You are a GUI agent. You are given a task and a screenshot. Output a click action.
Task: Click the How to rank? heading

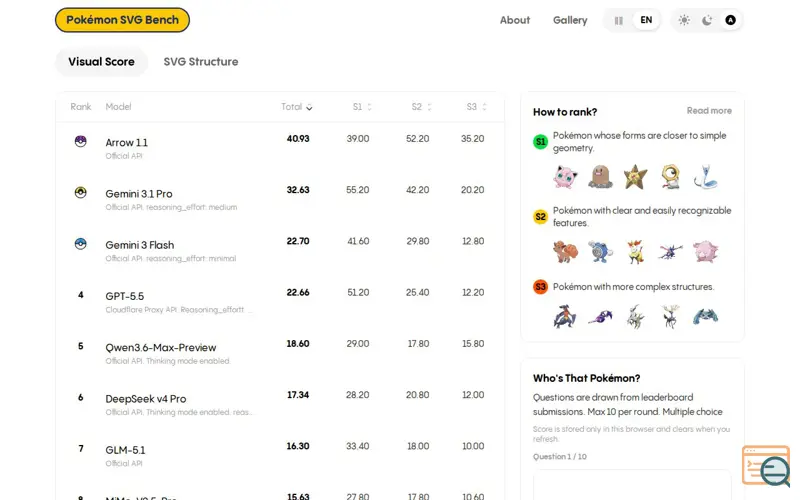click(x=565, y=112)
